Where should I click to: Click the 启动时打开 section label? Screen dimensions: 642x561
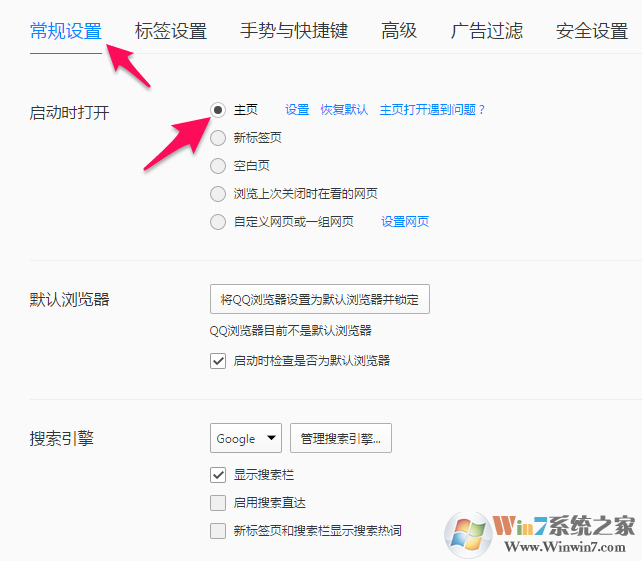(x=69, y=113)
